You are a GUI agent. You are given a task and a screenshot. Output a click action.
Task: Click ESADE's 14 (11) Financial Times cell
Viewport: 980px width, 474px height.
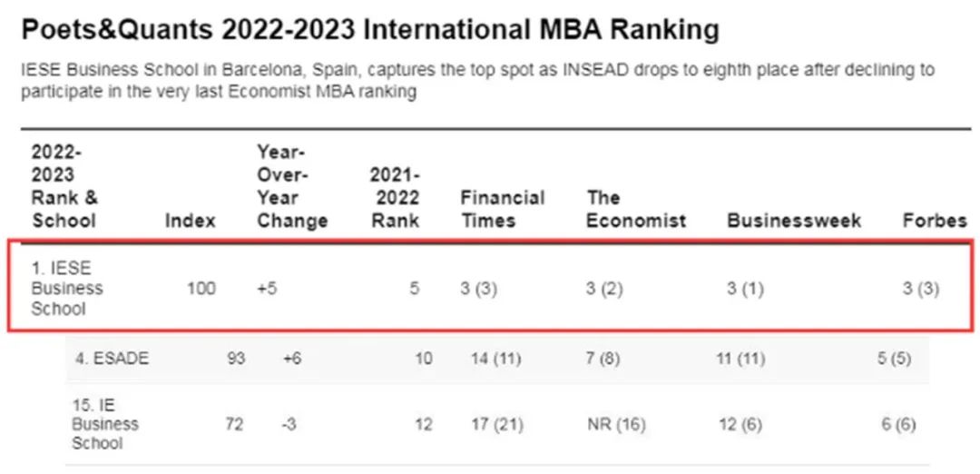(x=495, y=360)
